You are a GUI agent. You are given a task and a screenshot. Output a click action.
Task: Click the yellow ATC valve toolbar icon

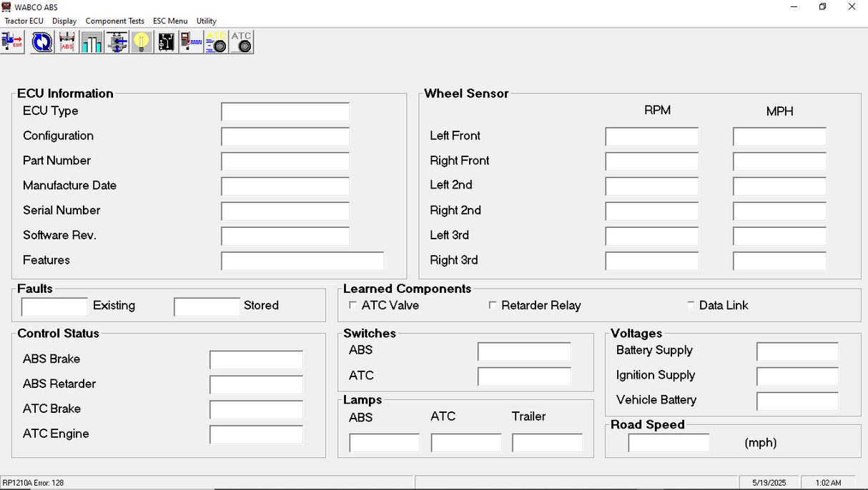215,42
